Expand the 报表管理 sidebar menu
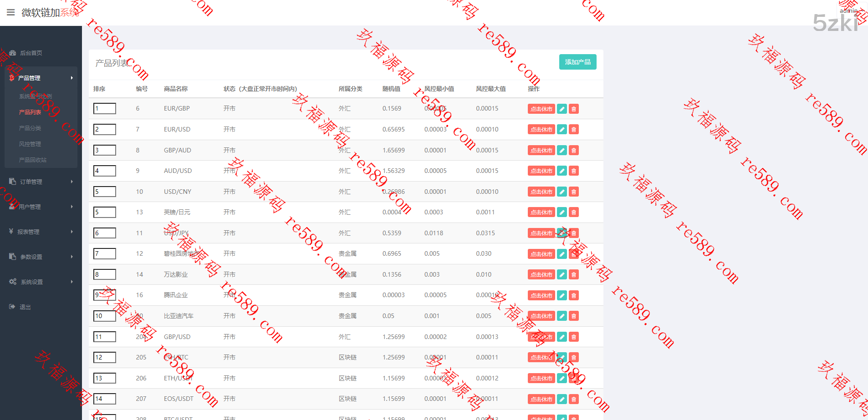The width and height of the screenshot is (868, 420). pos(41,232)
